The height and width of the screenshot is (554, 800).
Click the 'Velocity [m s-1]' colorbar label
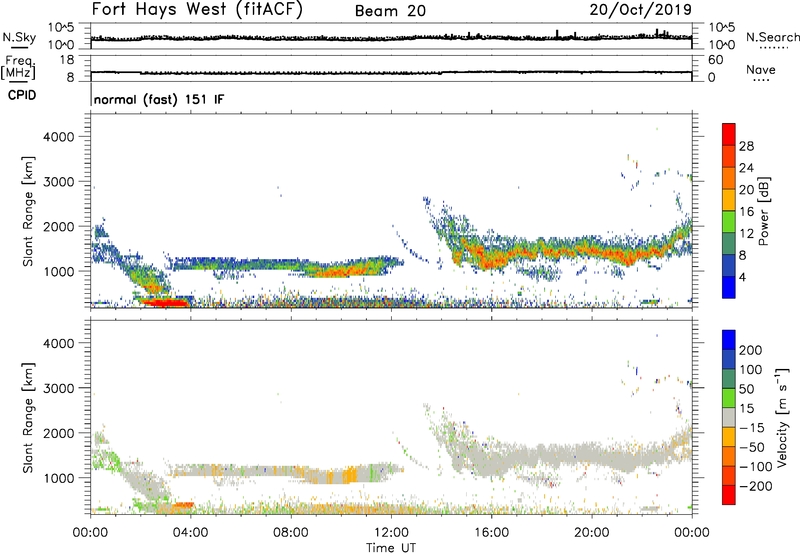[x=782, y=417]
